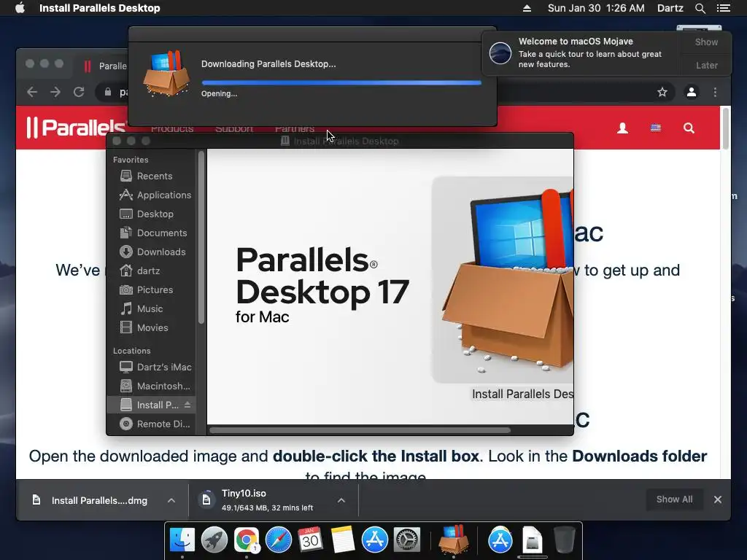Open Trash in the Dock
The image size is (747, 560).
[565, 540]
